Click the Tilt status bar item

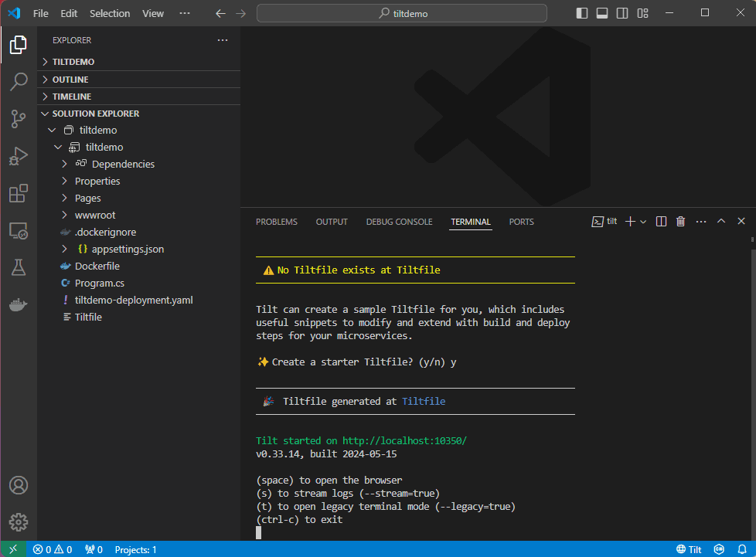click(x=689, y=549)
